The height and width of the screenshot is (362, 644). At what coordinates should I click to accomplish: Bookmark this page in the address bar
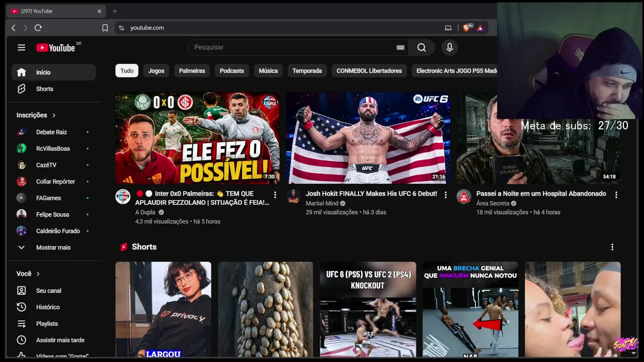pos(105,28)
